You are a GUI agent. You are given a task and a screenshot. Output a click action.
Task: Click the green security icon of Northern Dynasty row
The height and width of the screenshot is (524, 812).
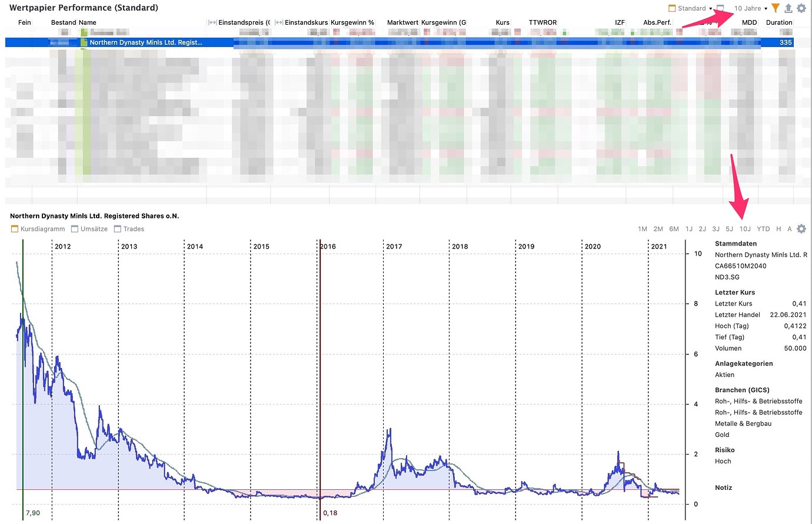(x=84, y=42)
